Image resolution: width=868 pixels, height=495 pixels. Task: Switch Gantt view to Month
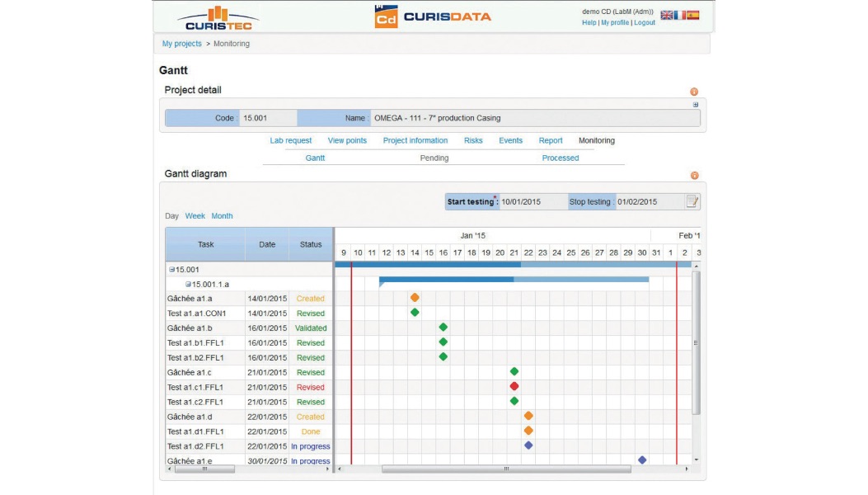point(222,216)
